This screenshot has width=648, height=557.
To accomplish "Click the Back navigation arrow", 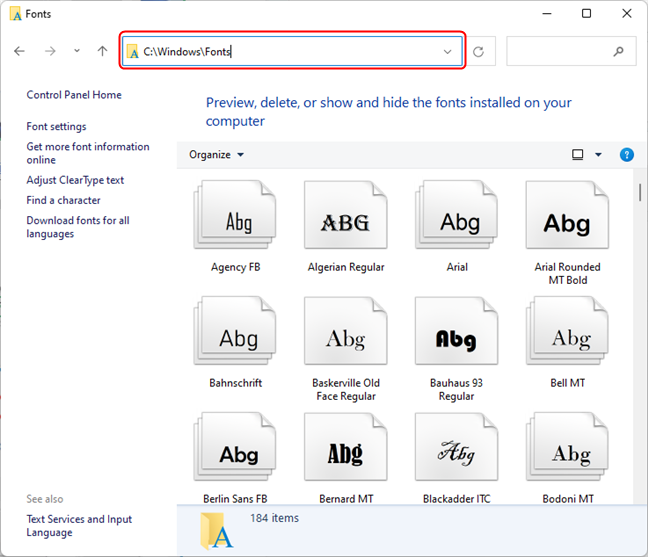I will pos(19,51).
